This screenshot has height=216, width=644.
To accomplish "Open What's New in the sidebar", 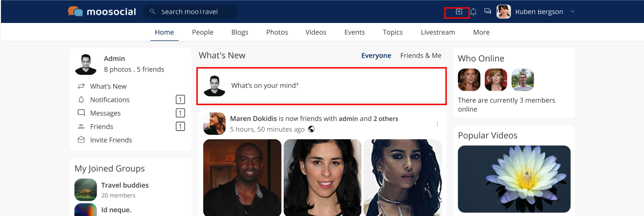I will (108, 86).
